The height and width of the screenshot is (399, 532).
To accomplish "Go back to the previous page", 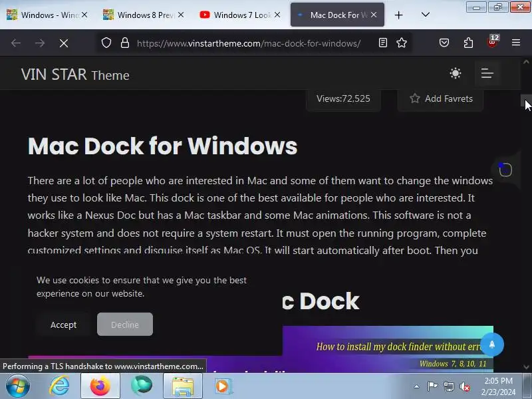I will click(x=16, y=43).
